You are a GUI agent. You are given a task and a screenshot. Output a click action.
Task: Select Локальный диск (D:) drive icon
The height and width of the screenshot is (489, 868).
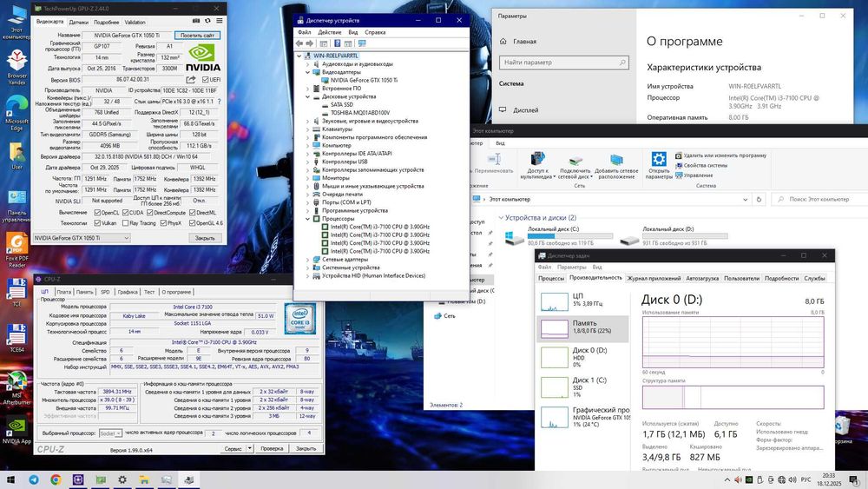629,240
